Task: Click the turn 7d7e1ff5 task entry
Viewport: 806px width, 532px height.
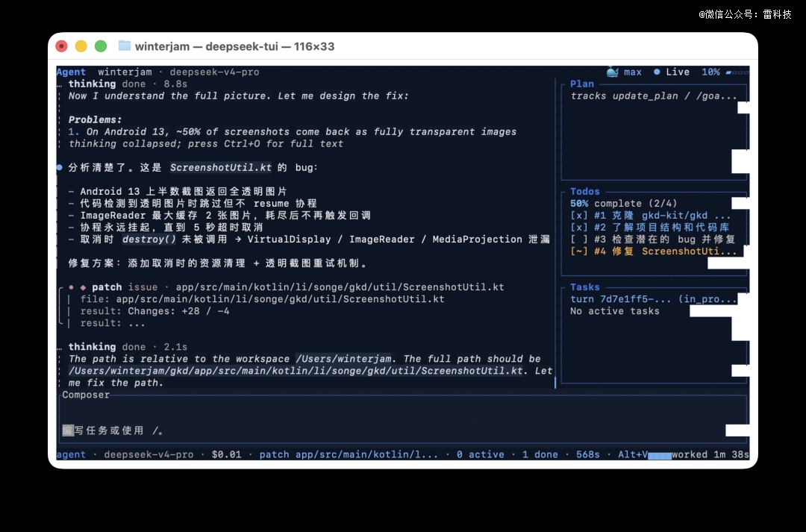Action: click(653, 299)
